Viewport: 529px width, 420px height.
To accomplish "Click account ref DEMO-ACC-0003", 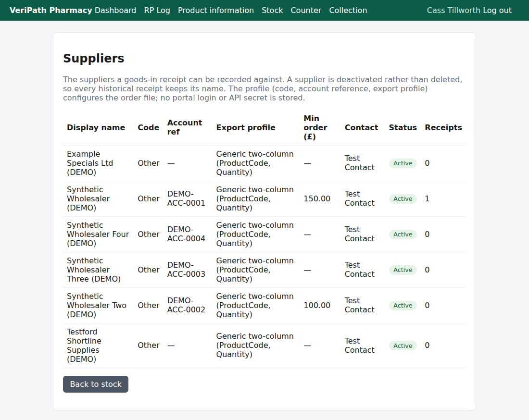I will 186,270.
